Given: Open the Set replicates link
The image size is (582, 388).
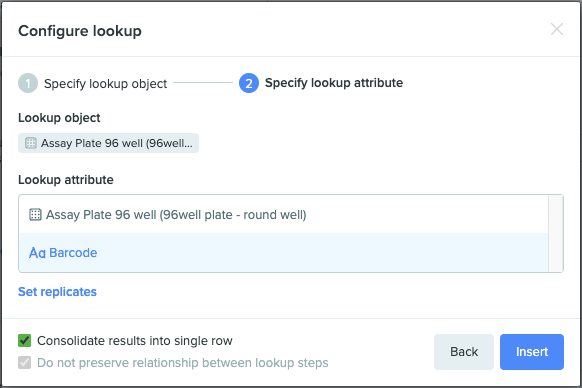Looking at the screenshot, I should [58, 292].
